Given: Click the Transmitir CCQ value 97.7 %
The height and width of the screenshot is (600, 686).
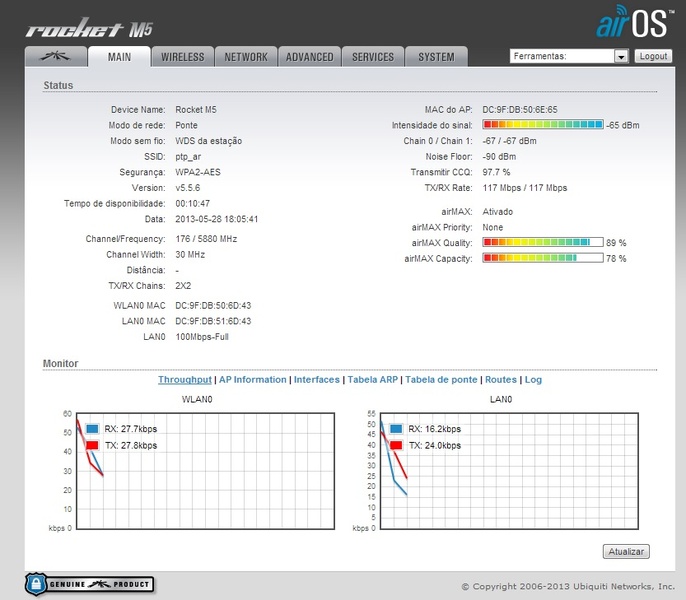Looking at the screenshot, I should (x=496, y=172).
